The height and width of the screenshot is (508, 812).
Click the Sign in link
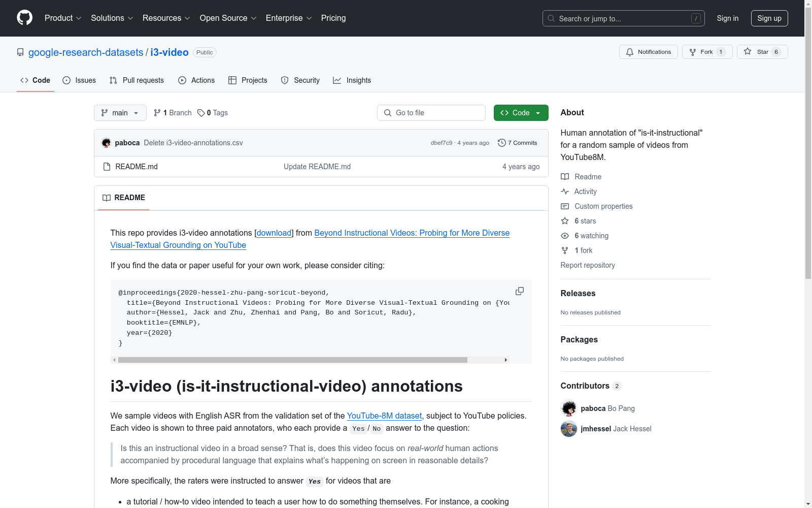pos(728,18)
